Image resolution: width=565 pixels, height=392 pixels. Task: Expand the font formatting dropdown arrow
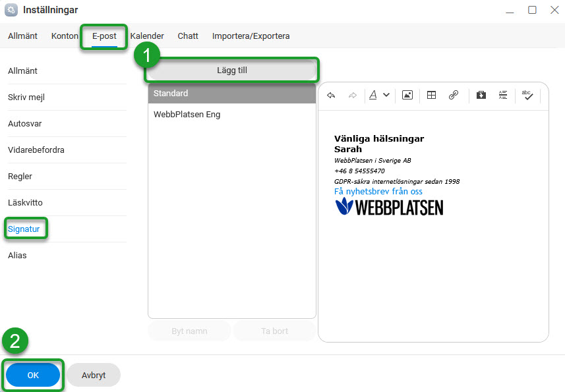pos(386,95)
